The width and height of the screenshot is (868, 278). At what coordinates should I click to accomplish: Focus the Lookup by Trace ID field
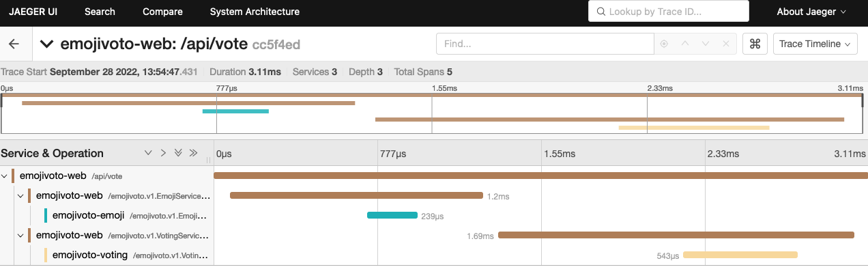pyautogui.click(x=669, y=12)
